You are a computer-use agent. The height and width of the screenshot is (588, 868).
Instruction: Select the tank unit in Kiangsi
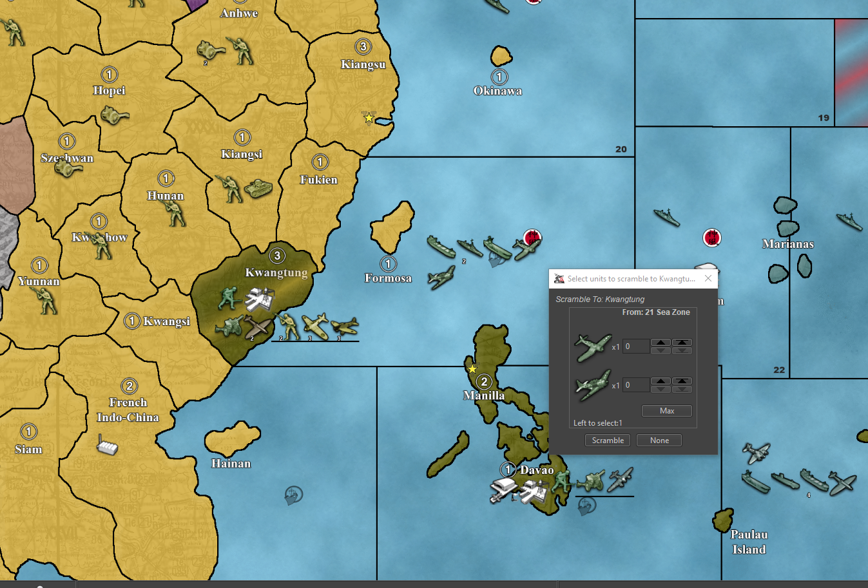click(258, 189)
